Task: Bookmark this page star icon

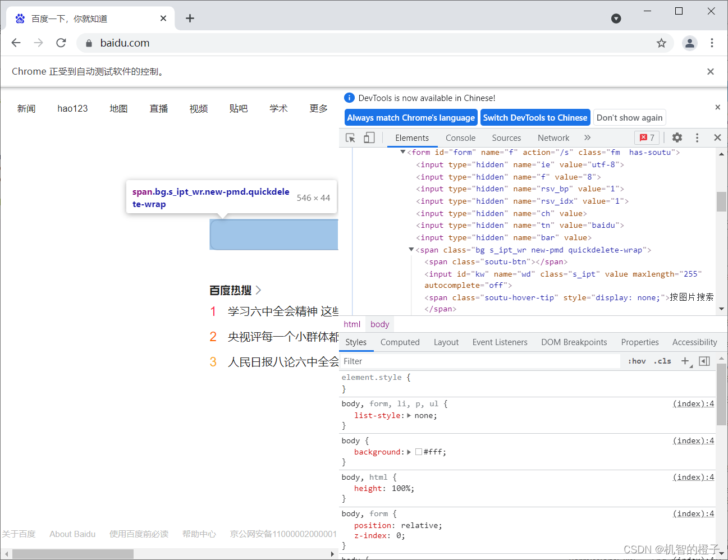Action: (661, 43)
